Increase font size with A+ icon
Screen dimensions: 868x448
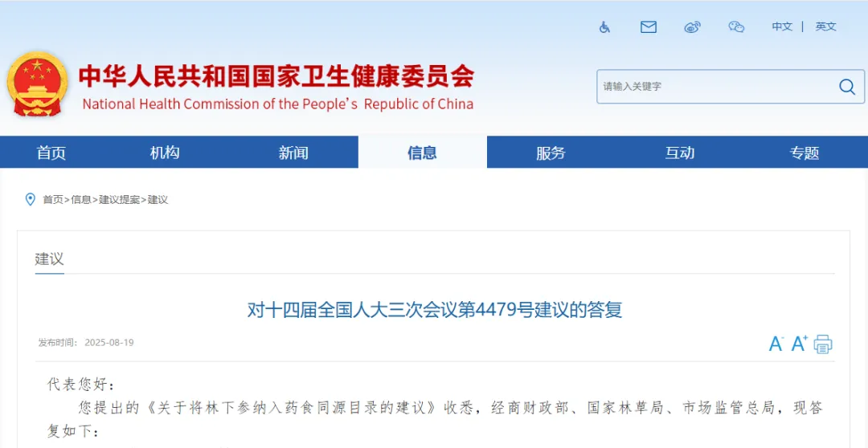point(799,344)
